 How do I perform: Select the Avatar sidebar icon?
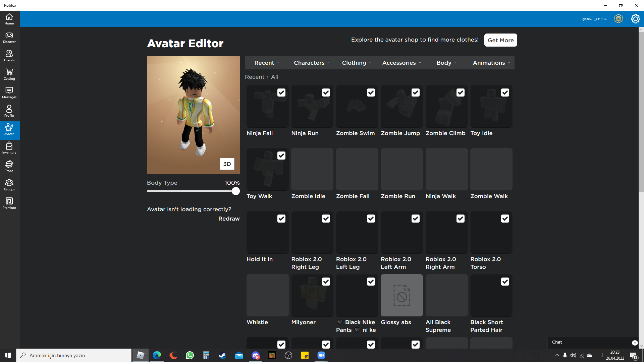coord(9,130)
